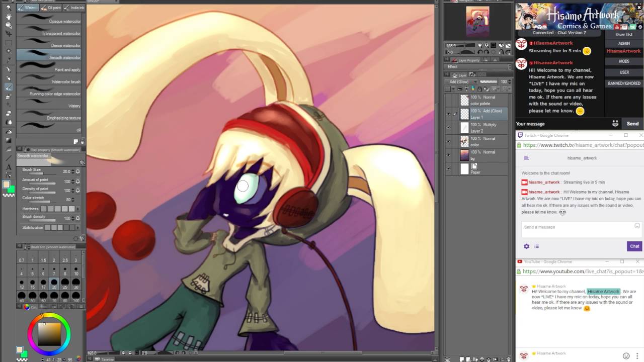The height and width of the screenshot is (362, 644).
Task: Zoom in in Navigator panel
Action: tap(487, 45)
